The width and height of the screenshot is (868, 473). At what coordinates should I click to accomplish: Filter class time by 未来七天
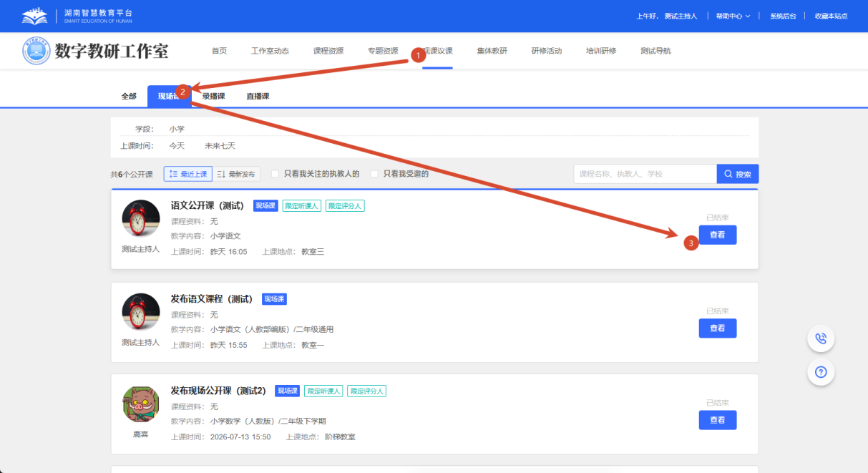coord(220,145)
